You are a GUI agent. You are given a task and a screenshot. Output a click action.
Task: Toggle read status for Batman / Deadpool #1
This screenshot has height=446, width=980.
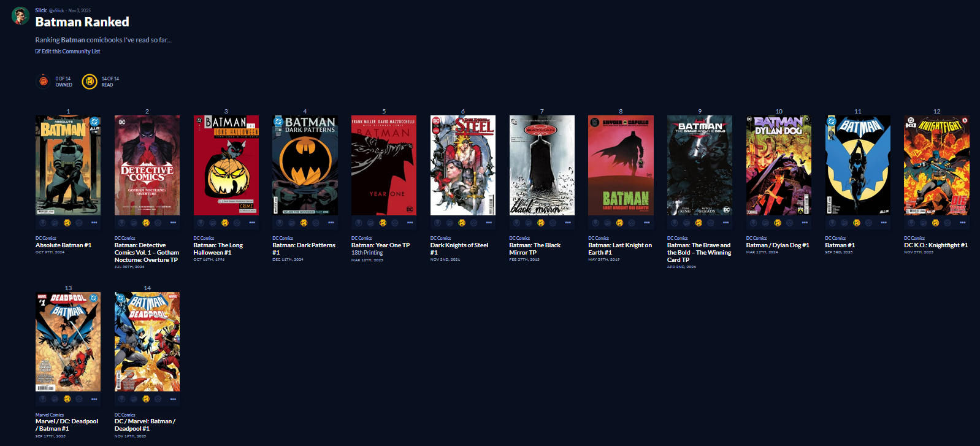tap(146, 399)
